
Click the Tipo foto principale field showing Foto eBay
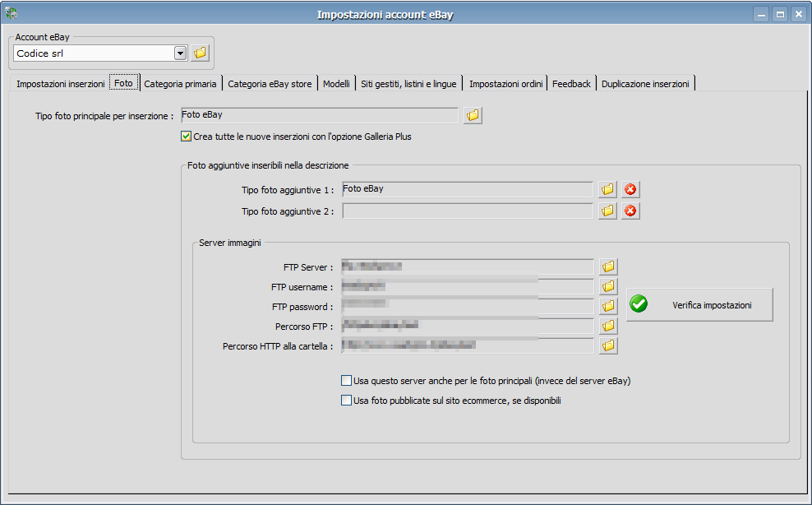pyautogui.click(x=320, y=115)
